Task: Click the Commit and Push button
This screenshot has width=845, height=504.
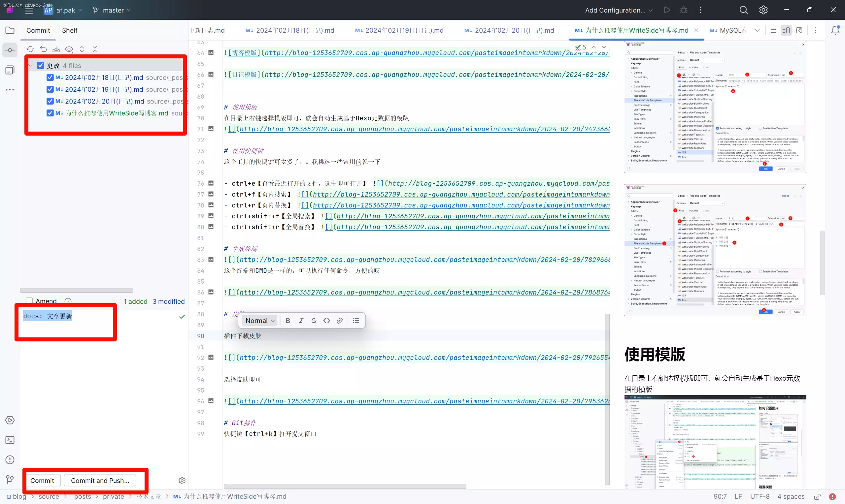Action: pyautogui.click(x=100, y=480)
